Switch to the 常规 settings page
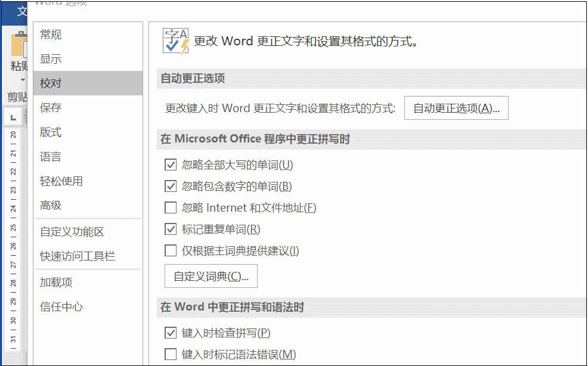588x366 pixels. pos(51,35)
